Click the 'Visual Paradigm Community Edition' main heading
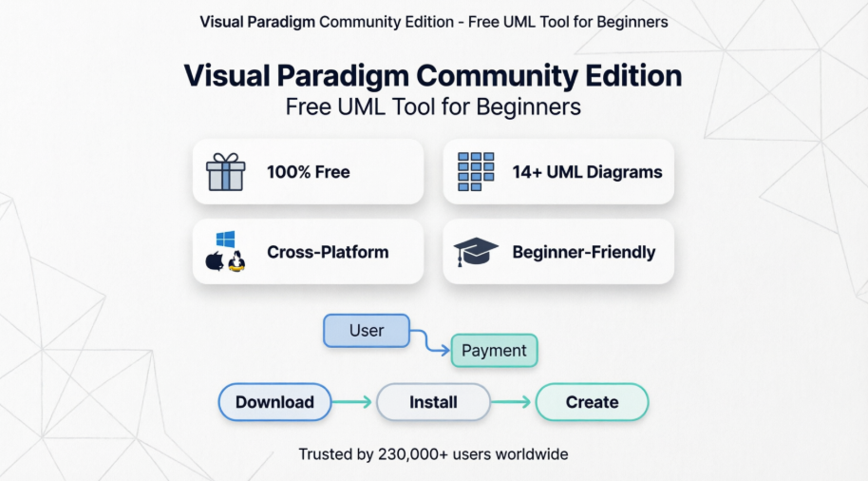Screen dimensions: 868x481 433,75
